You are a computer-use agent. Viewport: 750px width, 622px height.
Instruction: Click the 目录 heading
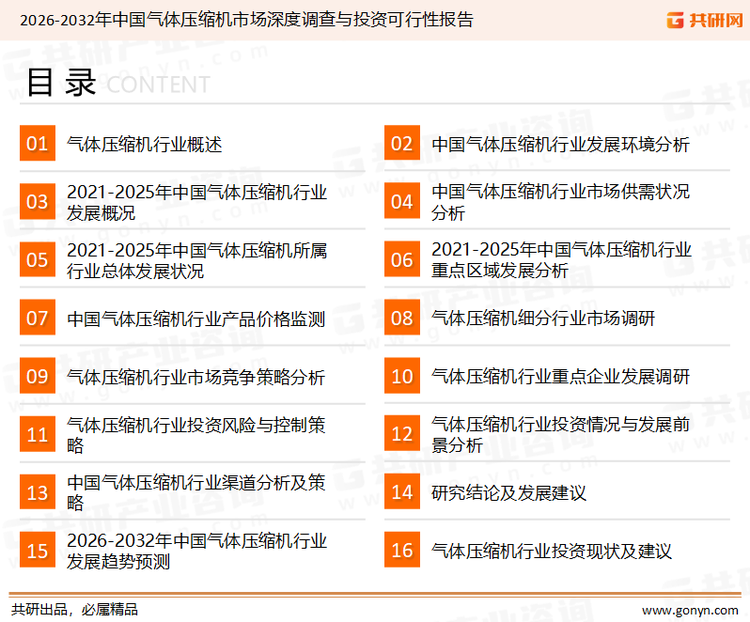click(x=61, y=83)
